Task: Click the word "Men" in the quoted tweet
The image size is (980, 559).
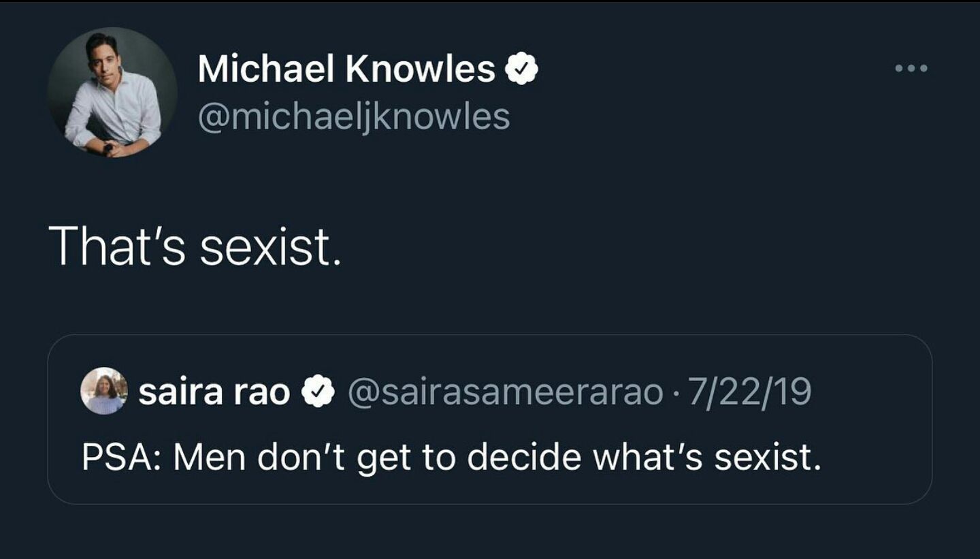Action: [x=209, y=458]
